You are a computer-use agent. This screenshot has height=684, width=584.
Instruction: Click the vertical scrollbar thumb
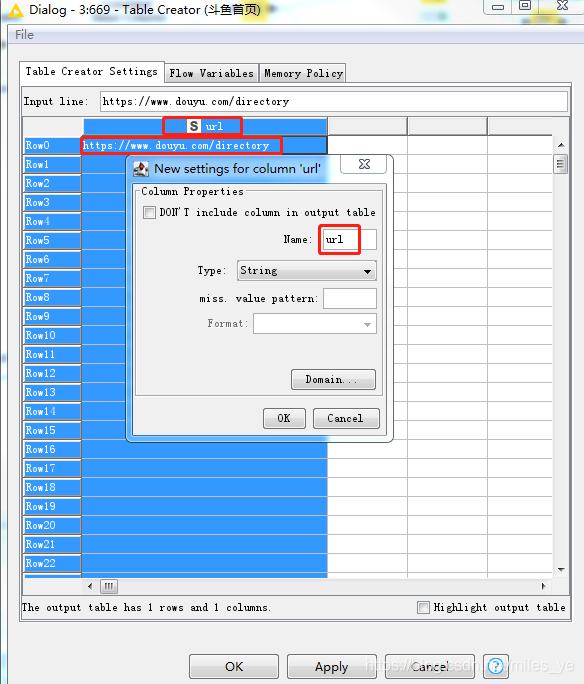pyautogui.click(x=560, y=164)
